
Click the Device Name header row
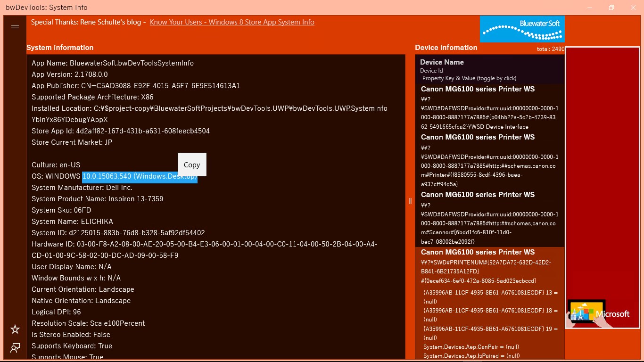coord(490,69)
